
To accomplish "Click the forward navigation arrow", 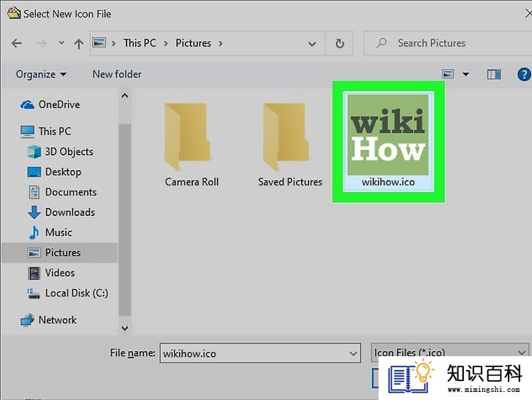I will (42, 43).
